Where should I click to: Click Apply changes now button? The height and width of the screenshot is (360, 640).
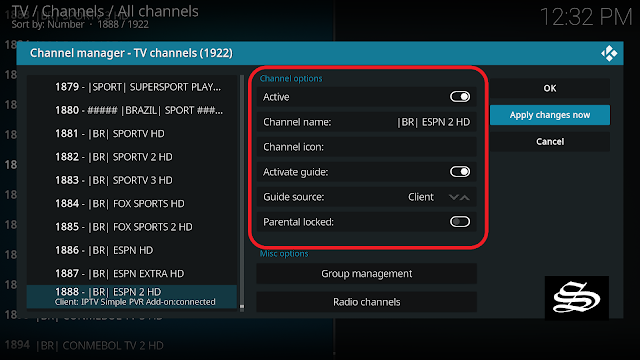click(x=549, y=115)
